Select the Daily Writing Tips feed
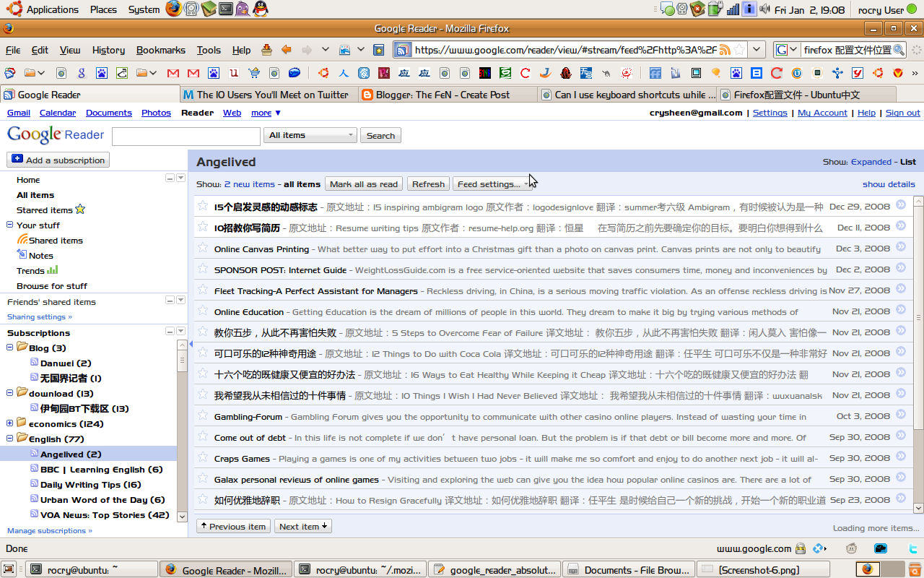The image size is (924, 578). tap(91, 484)
